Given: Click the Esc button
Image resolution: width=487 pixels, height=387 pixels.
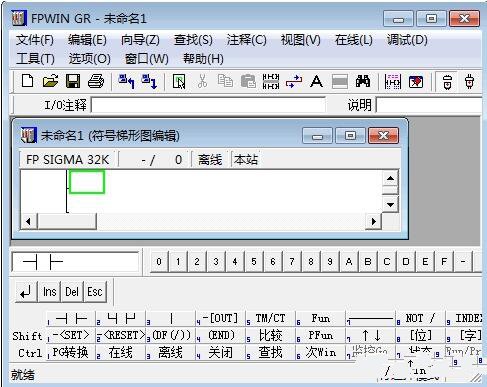Looking at the screenshot, I should click(95, 292).
